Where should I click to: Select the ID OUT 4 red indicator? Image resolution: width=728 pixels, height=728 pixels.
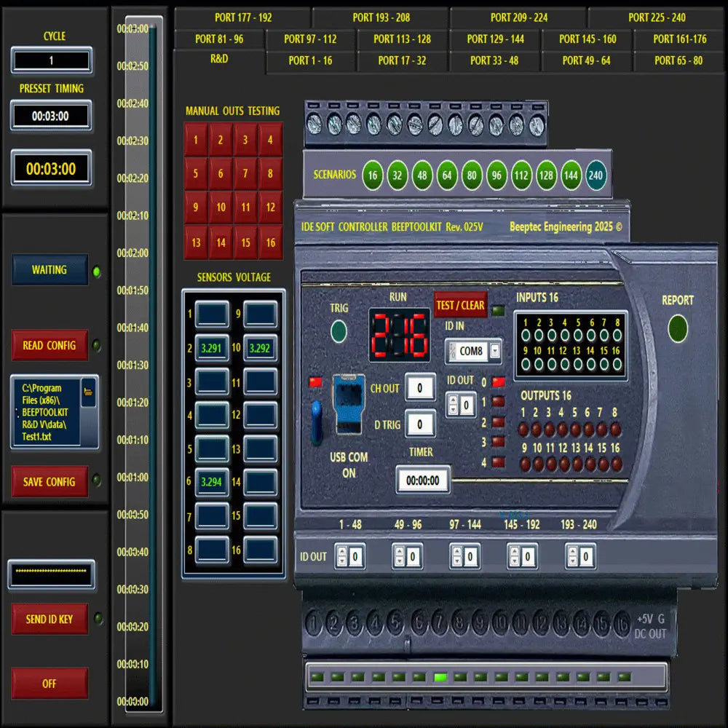(499, 462)
